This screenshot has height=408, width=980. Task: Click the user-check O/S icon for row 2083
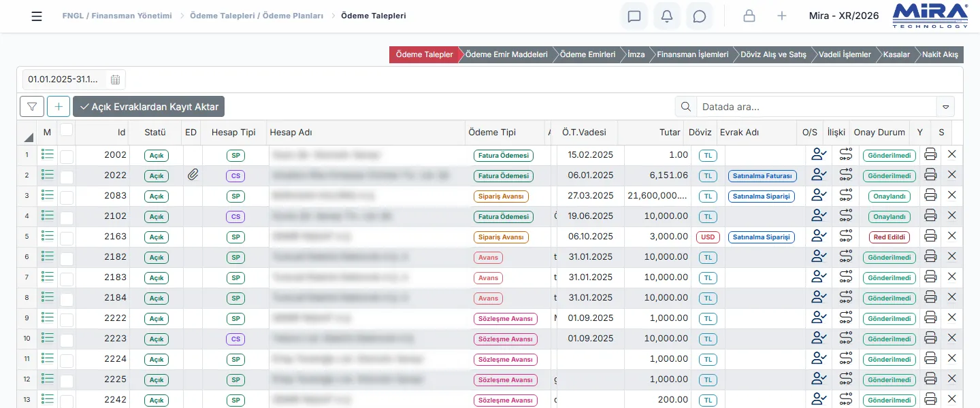(819, 196)
